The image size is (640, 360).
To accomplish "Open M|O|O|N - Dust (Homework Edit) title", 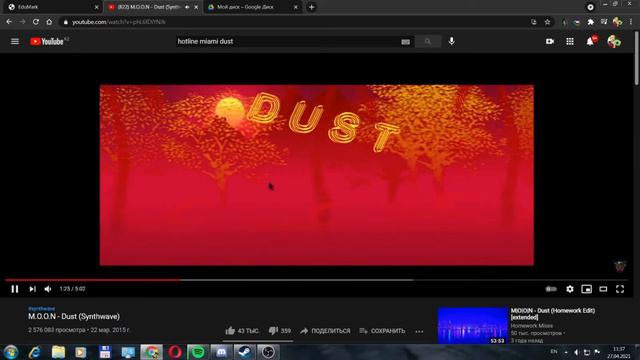I will (553, 314).
